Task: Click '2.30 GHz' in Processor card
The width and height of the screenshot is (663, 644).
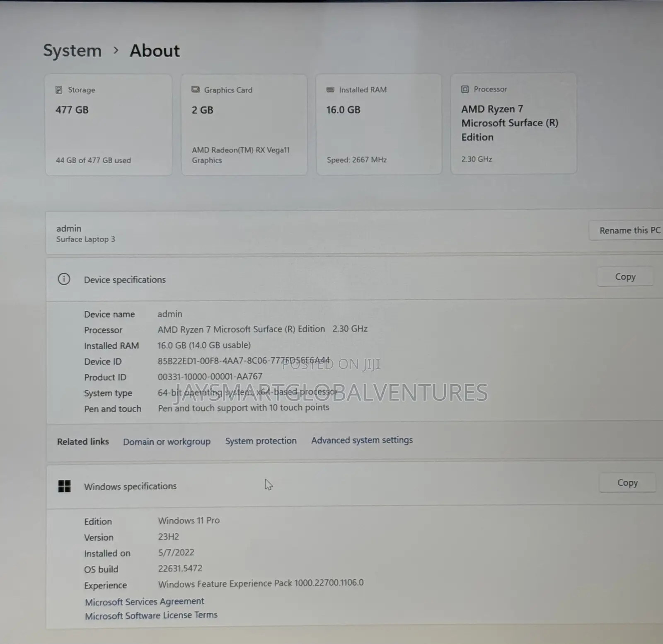Action: (477, 159)
